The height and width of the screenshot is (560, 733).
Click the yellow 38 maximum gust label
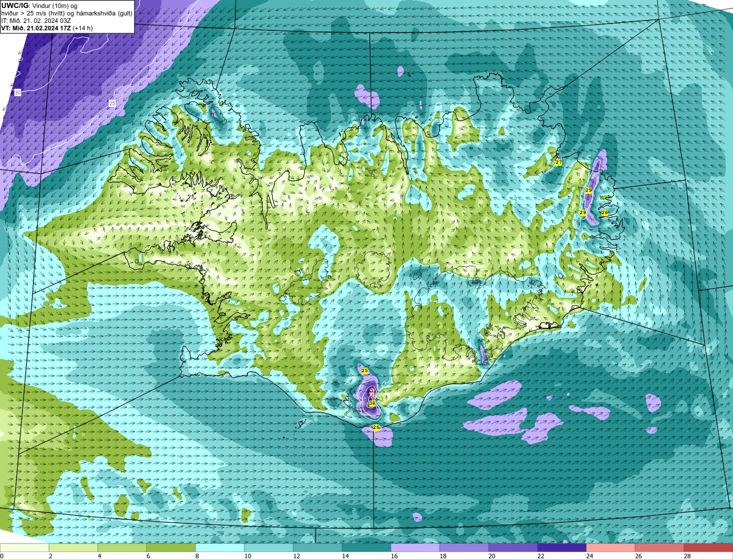pyautogui.click(x=372, y=403)
